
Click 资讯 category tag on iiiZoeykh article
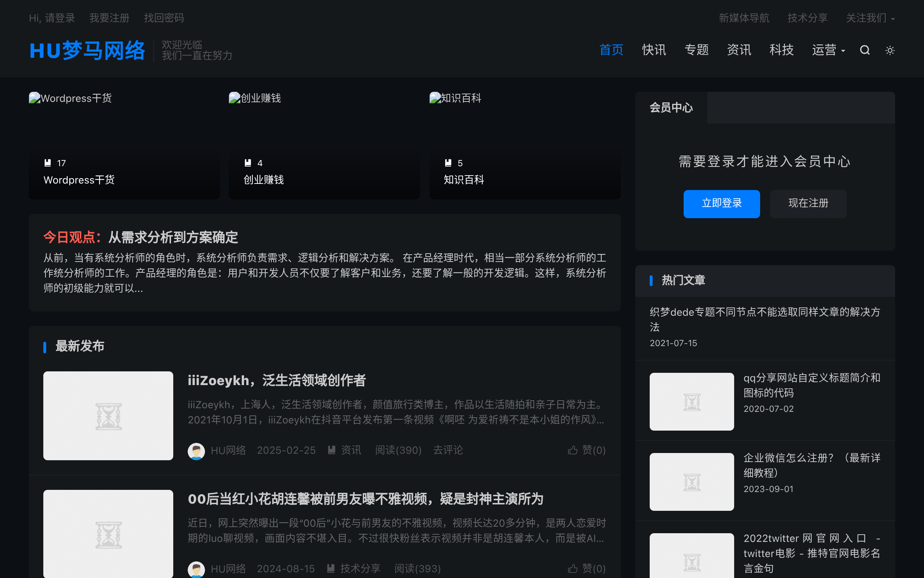pyautogui.click(x=351, y=450)
